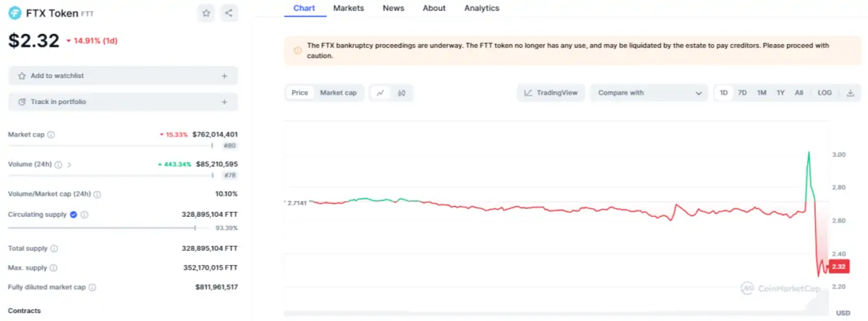
Task: Switch to candlestick chart icon
Action: pyautogui.click(x=401, y=93)
